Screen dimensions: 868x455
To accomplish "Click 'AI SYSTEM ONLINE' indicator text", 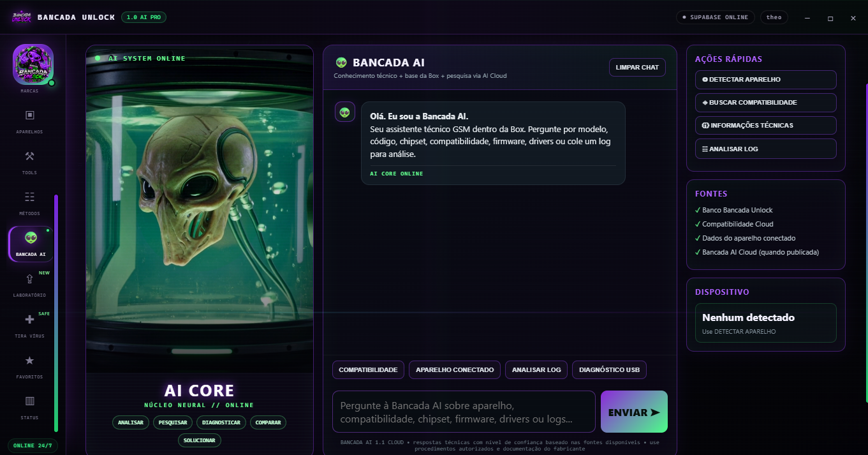I will 147,58.
